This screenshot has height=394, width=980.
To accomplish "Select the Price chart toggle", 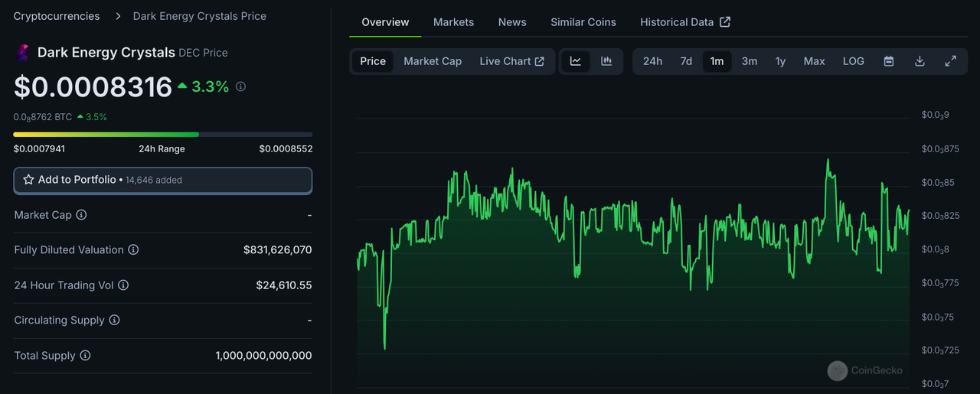I will [373, 61].
